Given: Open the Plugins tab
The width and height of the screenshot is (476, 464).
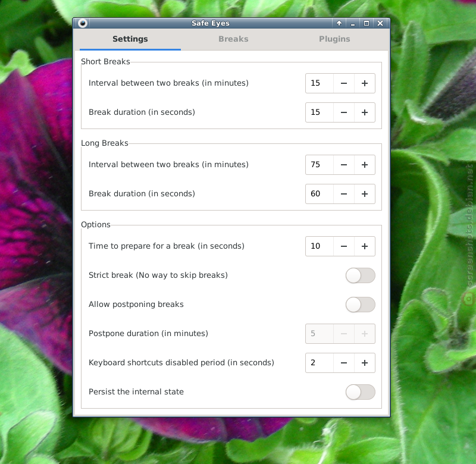Looking at the screenshot, I should click(x=334, y=39).
